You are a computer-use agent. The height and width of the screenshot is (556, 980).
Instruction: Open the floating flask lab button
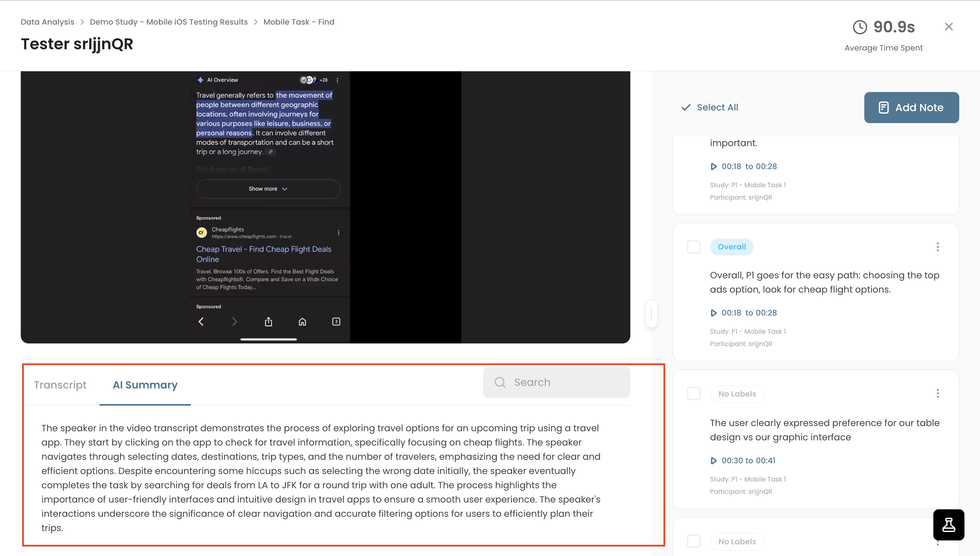pos(948,525)
